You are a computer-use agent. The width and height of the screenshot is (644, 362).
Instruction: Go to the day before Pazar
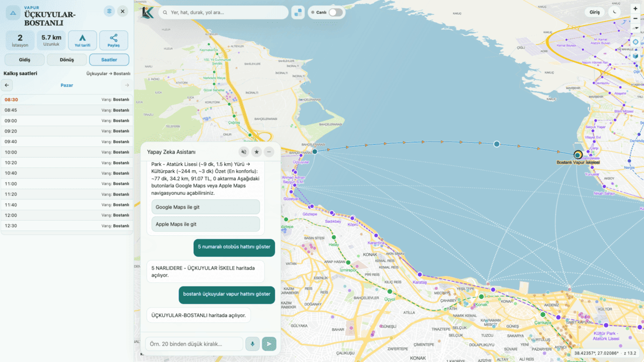tap(7, 85)
